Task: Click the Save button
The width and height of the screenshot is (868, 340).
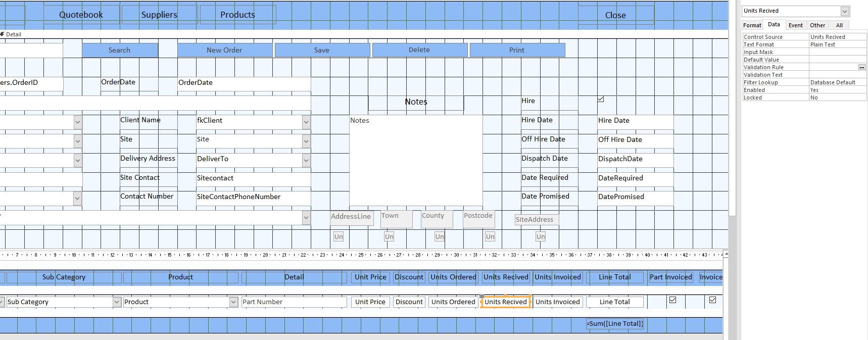Action: point(322,50)
